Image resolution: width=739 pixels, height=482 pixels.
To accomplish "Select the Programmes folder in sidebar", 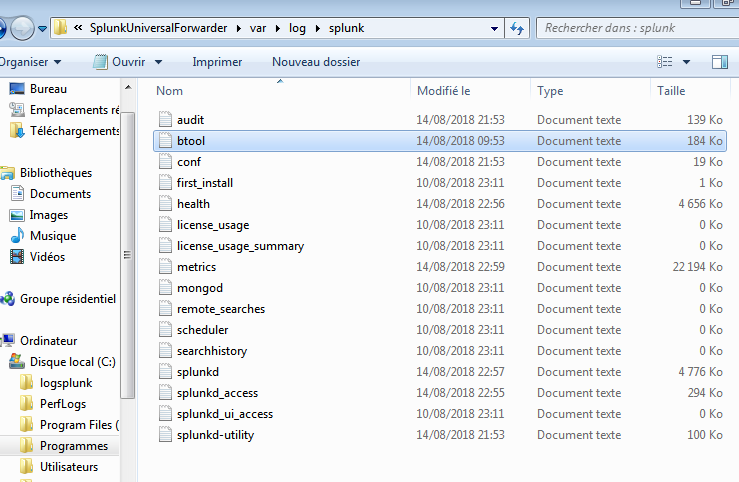I will pyautogui.click(x=74, y=446).
